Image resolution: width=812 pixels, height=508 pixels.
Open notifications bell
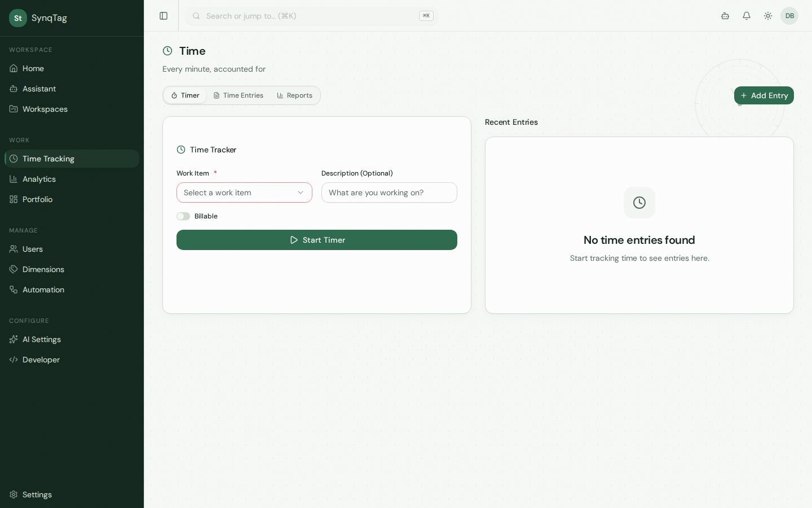tap(747, 16)
